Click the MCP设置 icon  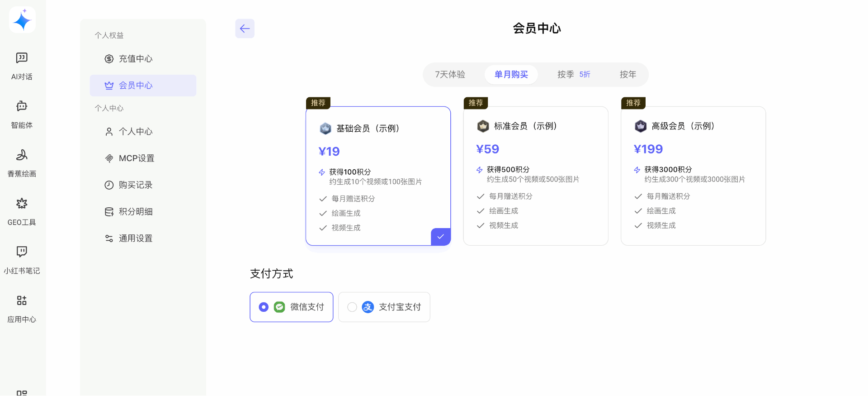pyautogui.click(x=109, y=158)
